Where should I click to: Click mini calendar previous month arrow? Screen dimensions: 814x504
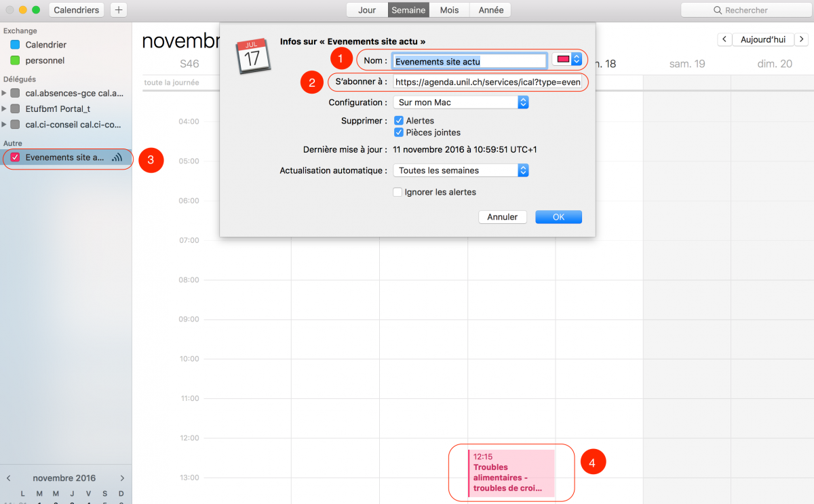coord(9,478)
